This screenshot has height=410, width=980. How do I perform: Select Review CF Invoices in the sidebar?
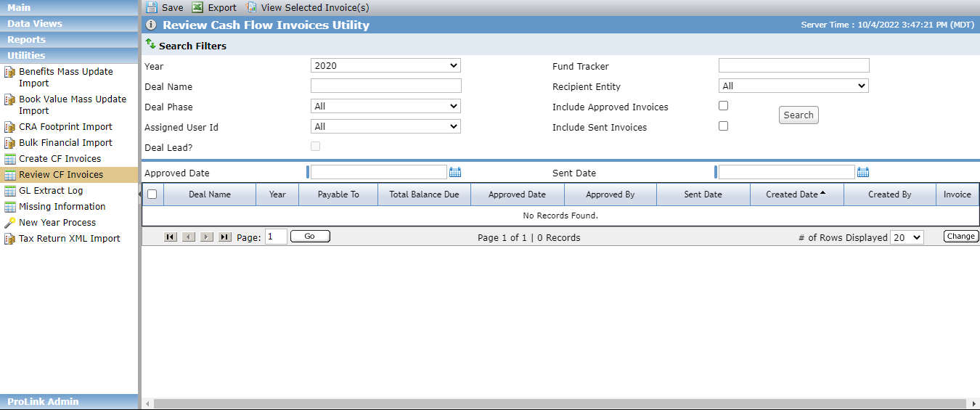point(69,175)
